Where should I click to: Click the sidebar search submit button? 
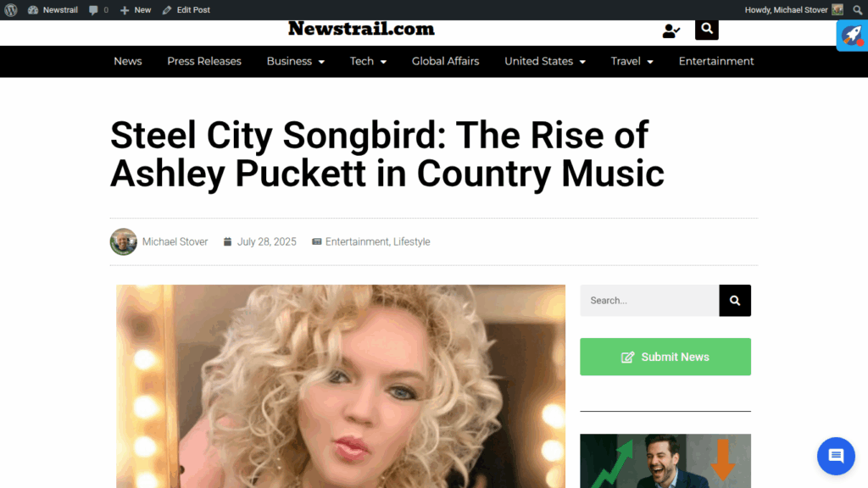tap(735, 301)
